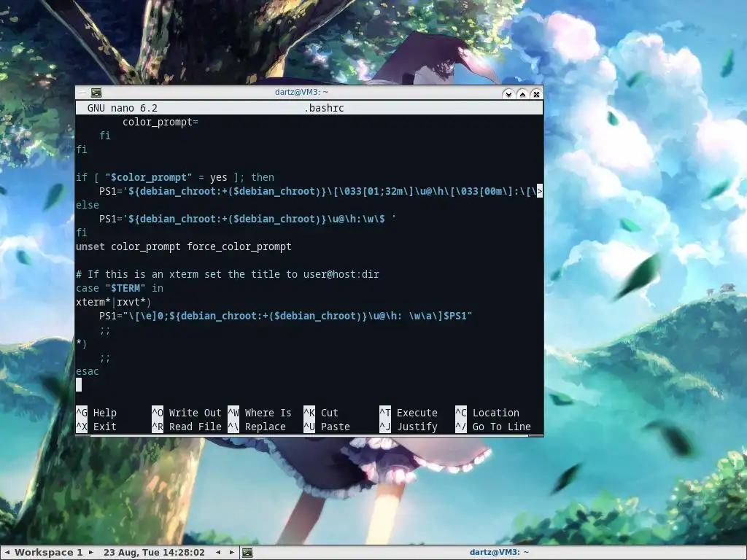
Task: Click previous window left arrow beside clock
Action: coord(219,553)
